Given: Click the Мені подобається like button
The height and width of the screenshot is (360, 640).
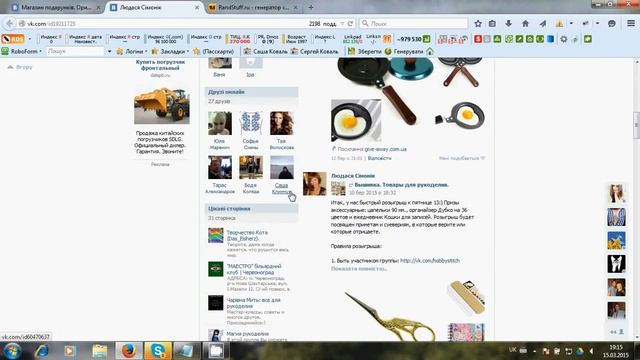Looking at the screenshot, I should tap(462, 158).
